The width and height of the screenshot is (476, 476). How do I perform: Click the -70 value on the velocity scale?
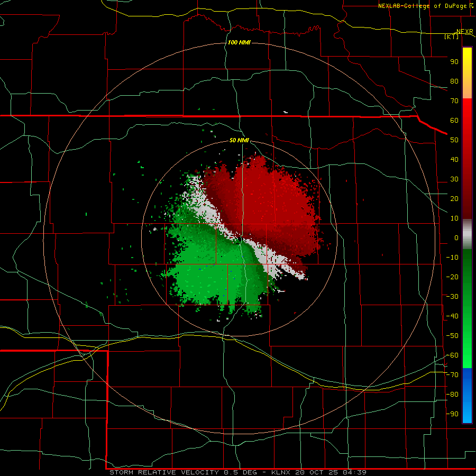coord(452,375)
